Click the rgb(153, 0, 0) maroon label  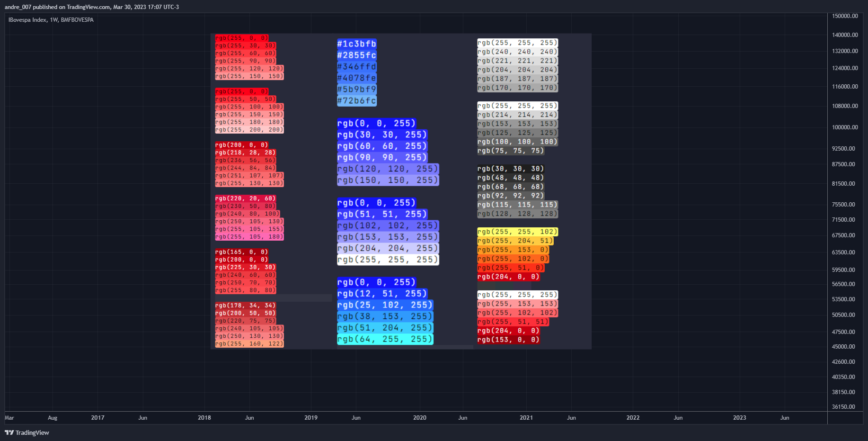(x=509, y=340)
